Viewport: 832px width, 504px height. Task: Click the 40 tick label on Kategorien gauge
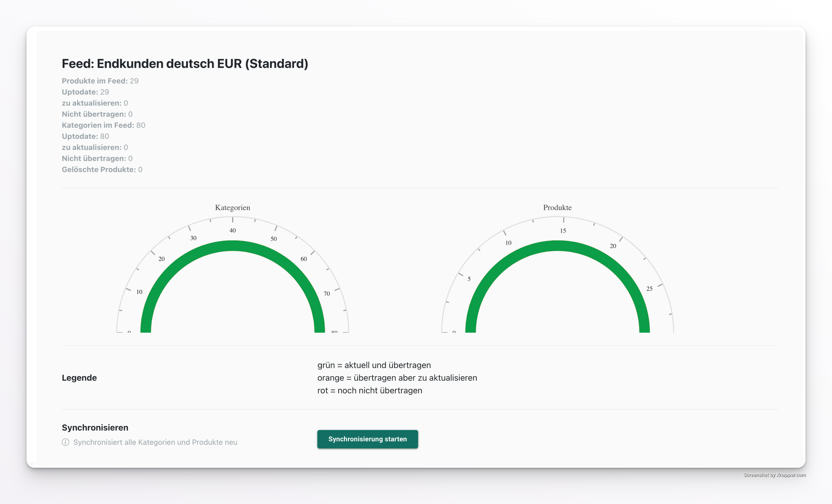pos(232,231)
